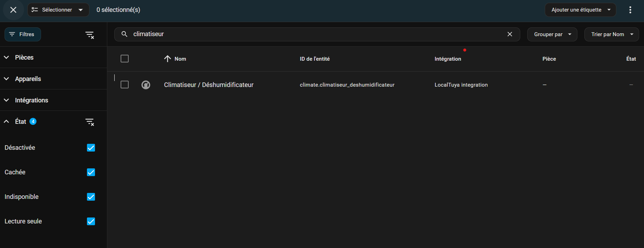
Task: Expand the Intégrations filter section
Action: pyautogui.click(x=31, y=100)
